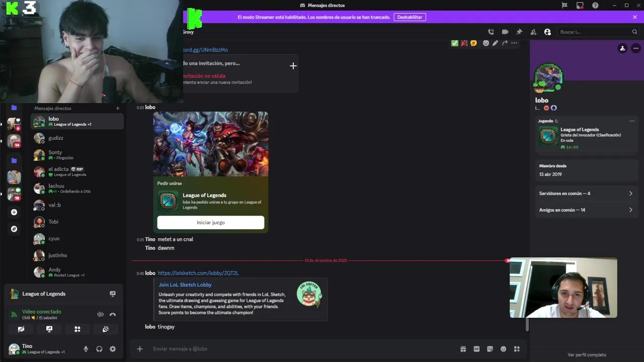Open pinned messages pin icon
The height and width of the screenshot is (362, 644).
tap(519, 32)
